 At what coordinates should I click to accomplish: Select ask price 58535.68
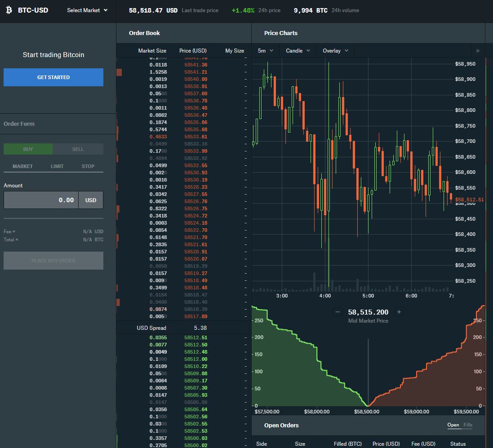tap(195, 129)
